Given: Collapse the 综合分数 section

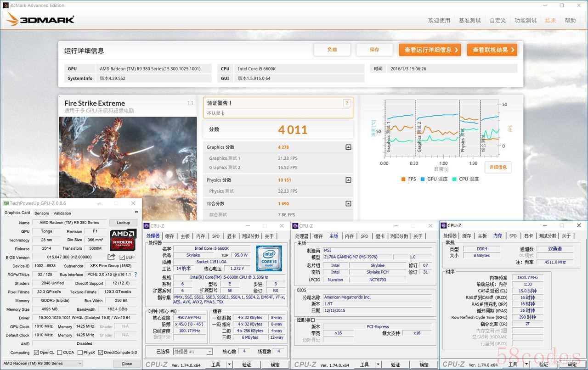Looking at the screenshot, I should point(348,203).
